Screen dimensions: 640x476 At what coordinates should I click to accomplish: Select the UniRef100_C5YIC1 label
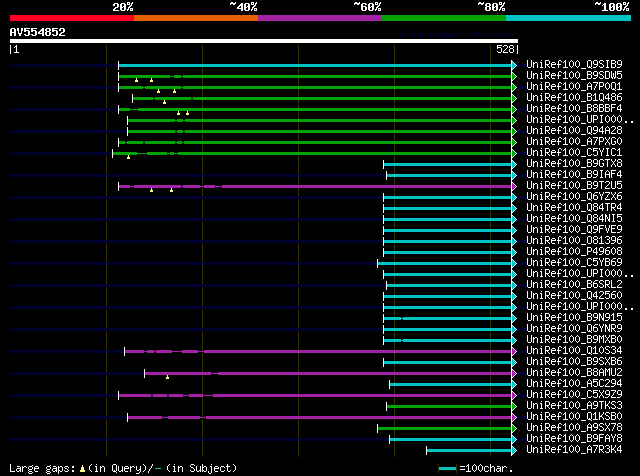pyautogui.click(x=574, y=153)
